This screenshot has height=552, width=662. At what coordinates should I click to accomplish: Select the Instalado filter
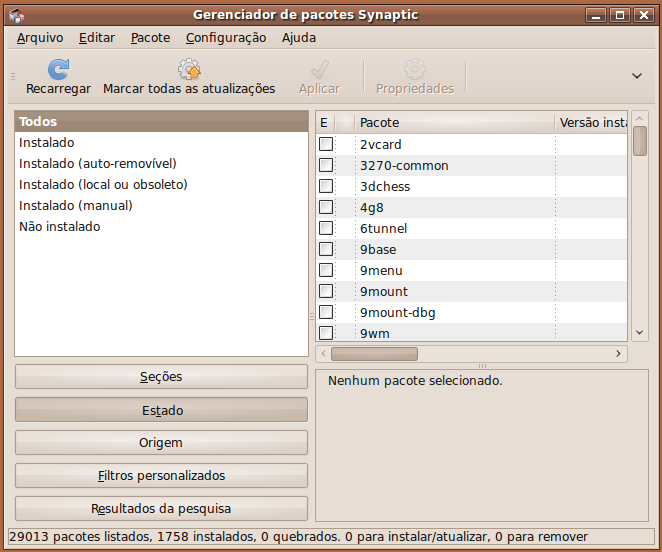click(x=161, y=143)
